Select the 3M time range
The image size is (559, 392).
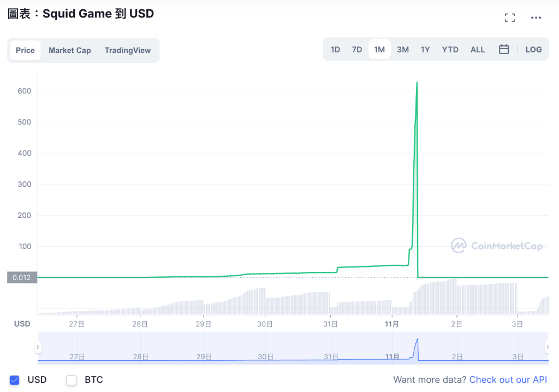point(403,50)
